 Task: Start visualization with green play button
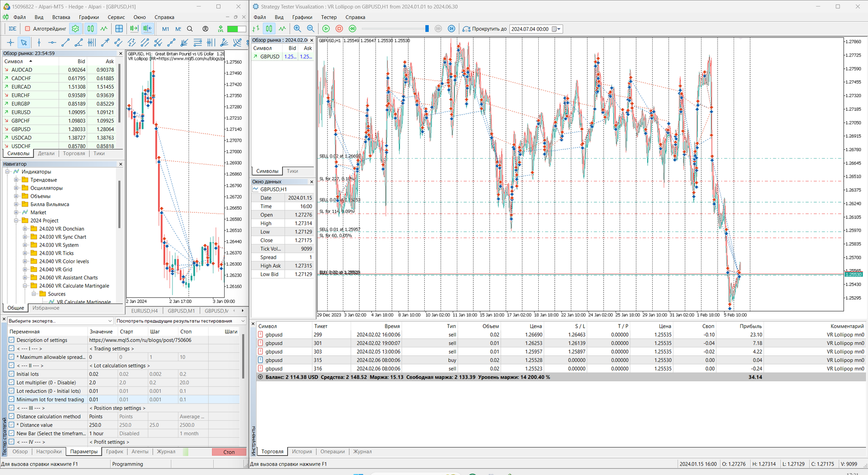(326, 29)
